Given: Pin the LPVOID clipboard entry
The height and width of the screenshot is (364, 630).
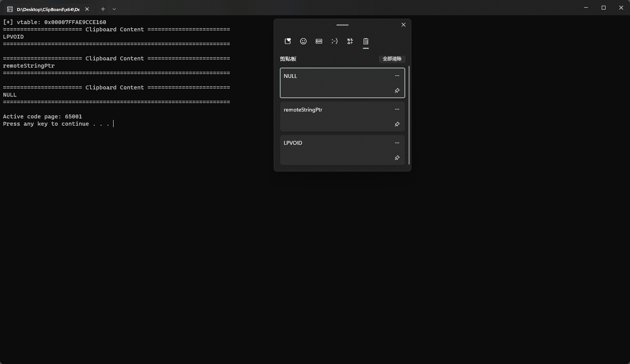Looking at the screenshot, I should 397,158.
